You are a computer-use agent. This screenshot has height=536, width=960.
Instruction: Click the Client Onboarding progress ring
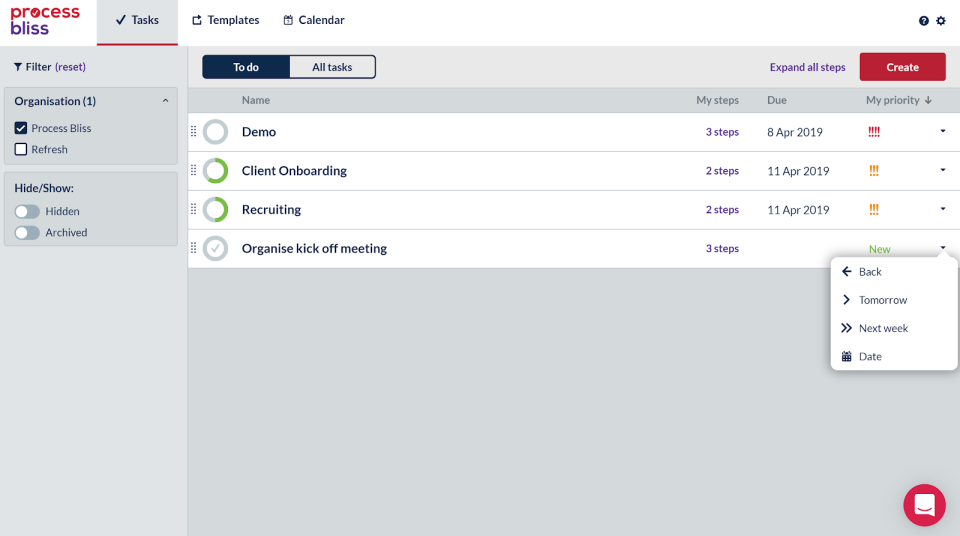click(x=215, y=171)
